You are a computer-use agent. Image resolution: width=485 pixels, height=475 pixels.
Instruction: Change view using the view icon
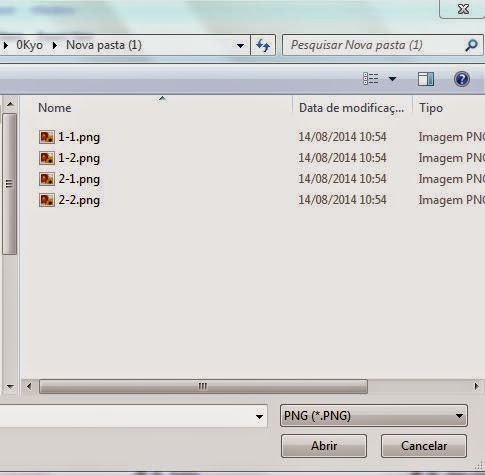(370, 79)
